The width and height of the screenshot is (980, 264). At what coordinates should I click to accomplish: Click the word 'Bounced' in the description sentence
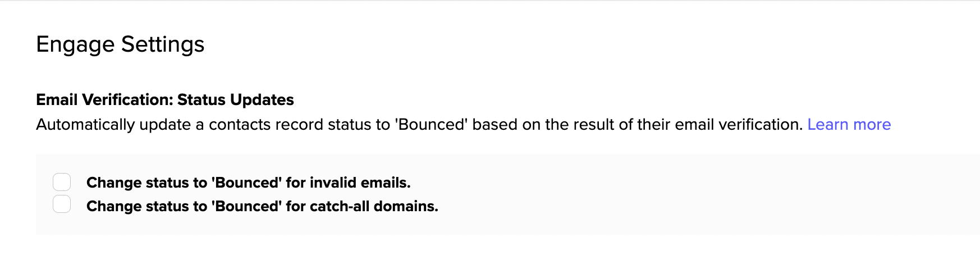coord(431,124)
